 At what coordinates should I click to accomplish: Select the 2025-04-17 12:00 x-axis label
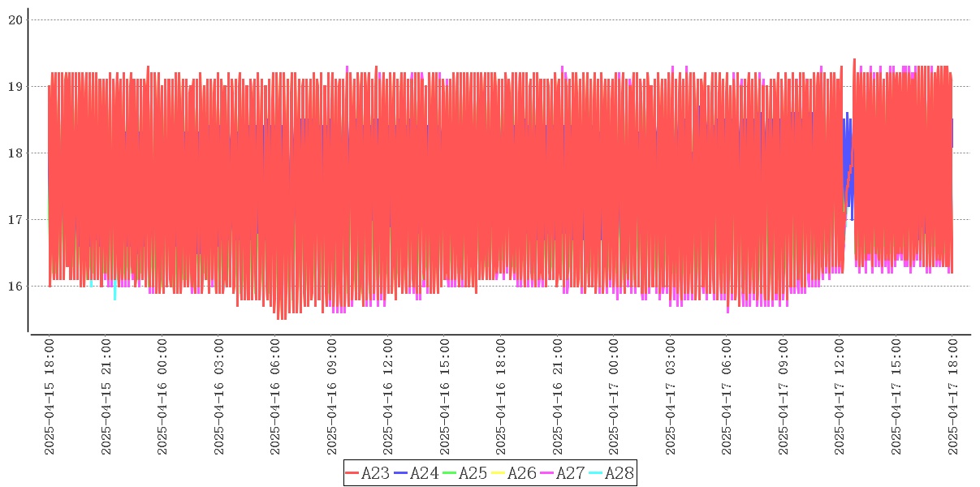coord(840,398)
